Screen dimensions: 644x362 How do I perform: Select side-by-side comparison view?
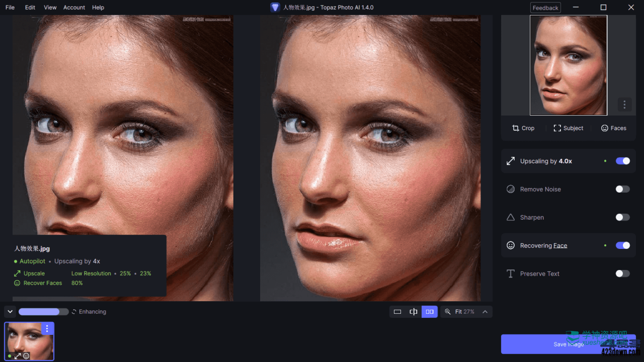[x=430, y=312]
